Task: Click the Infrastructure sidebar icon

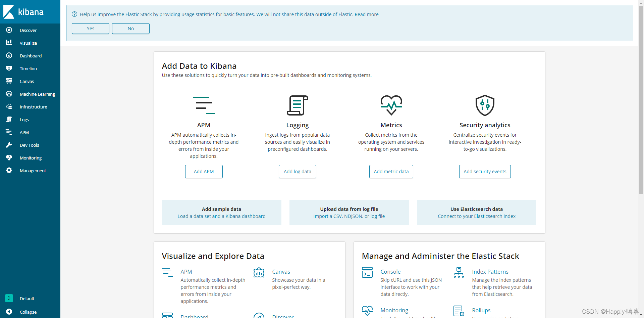Action: 9,106
